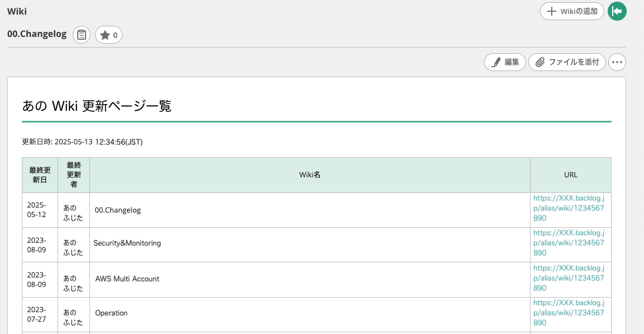The width and height of the screenshot is (644, 334).
Task: Select the AWS Multi Account cell
Action: [x=310, y=280]
